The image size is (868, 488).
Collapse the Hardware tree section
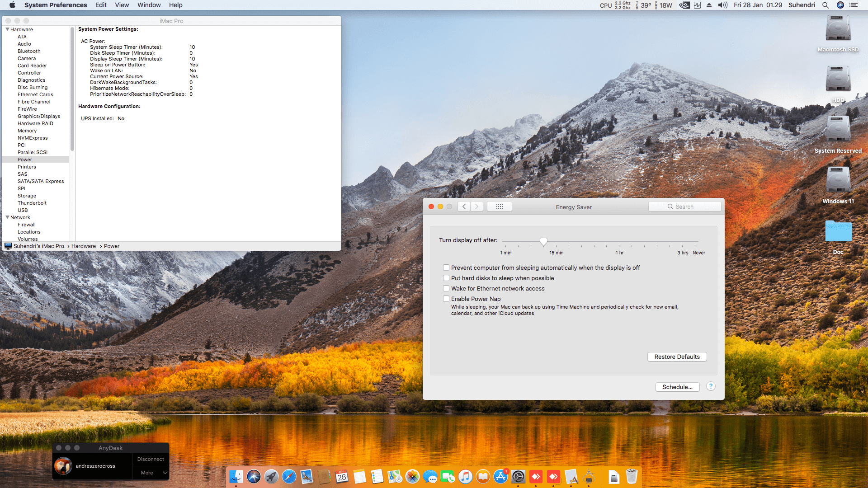coord(7,29)
